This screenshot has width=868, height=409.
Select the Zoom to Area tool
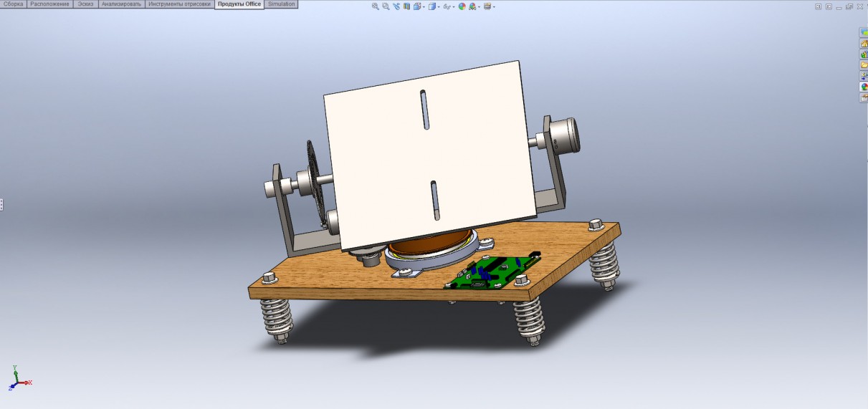coord(386,6)
